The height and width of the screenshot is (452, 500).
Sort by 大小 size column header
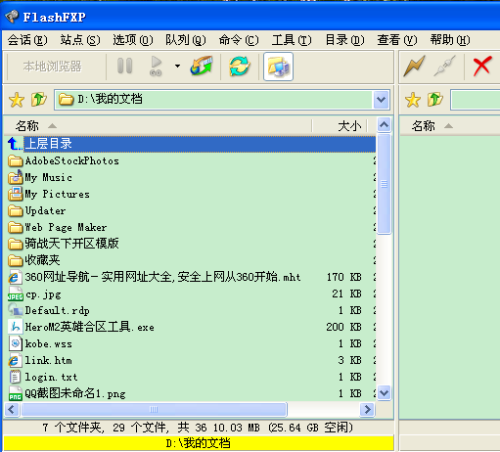(340, 126)
